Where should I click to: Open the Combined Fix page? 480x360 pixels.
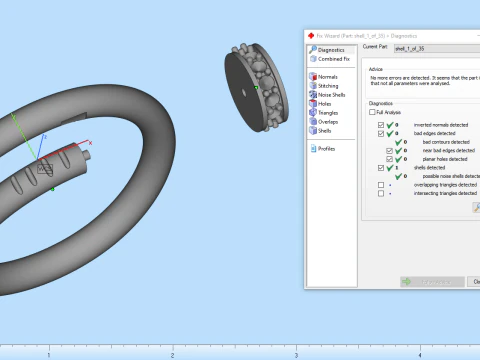pyautogui.click(x=331, y=59)
